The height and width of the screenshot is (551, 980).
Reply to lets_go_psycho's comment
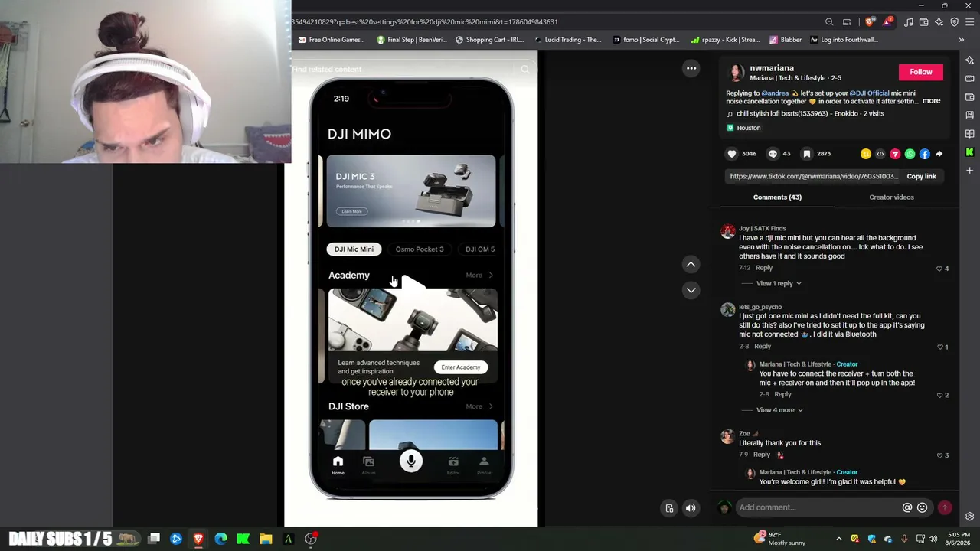point(763,347)
